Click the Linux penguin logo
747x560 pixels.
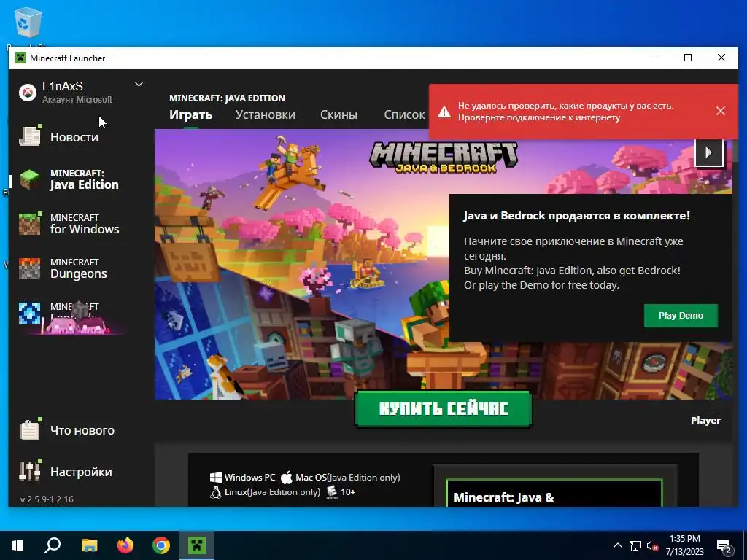point(215,492)
